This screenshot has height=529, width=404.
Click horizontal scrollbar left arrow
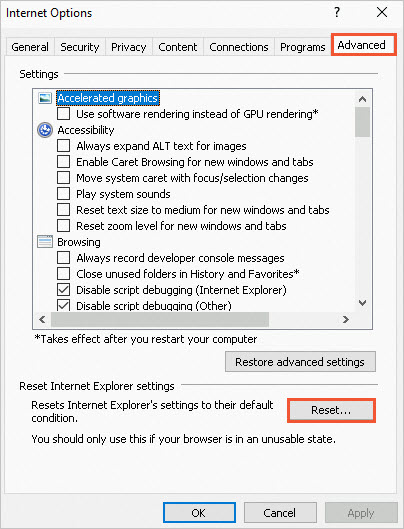[42, 319]
